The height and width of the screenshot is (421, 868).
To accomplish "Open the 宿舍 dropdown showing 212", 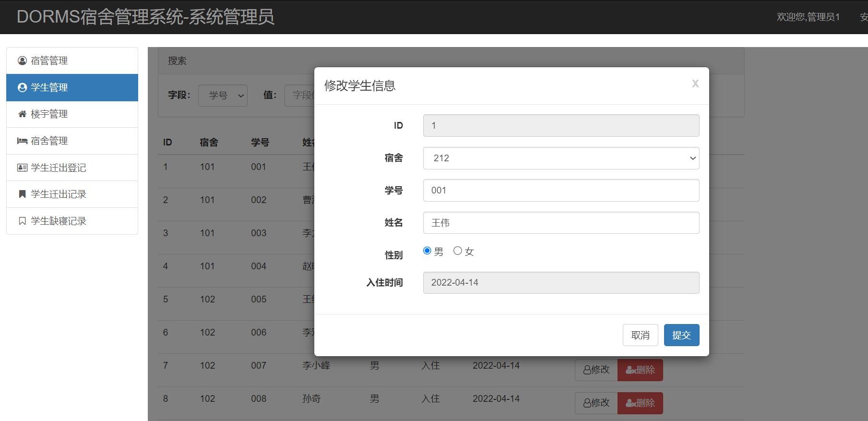I will (x=561, y=158).
